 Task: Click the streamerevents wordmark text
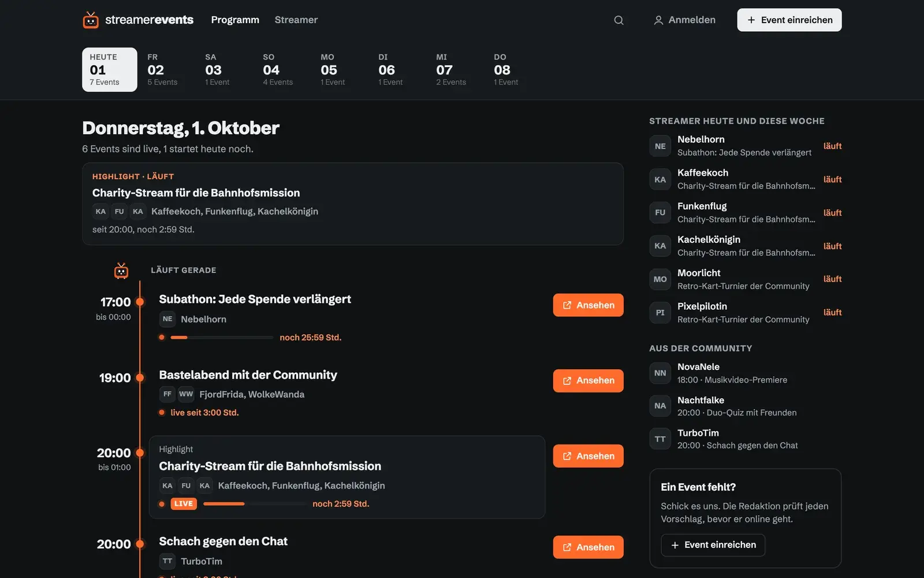pos(149,20)
